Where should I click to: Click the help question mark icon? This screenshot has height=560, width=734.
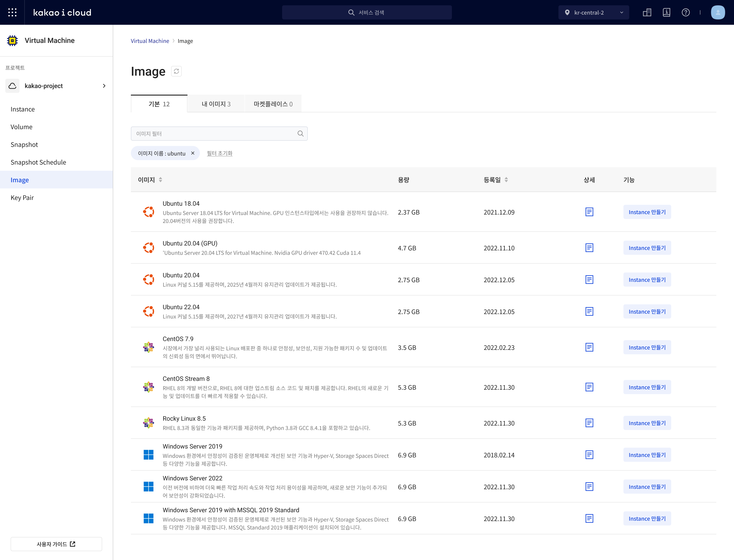686,12
